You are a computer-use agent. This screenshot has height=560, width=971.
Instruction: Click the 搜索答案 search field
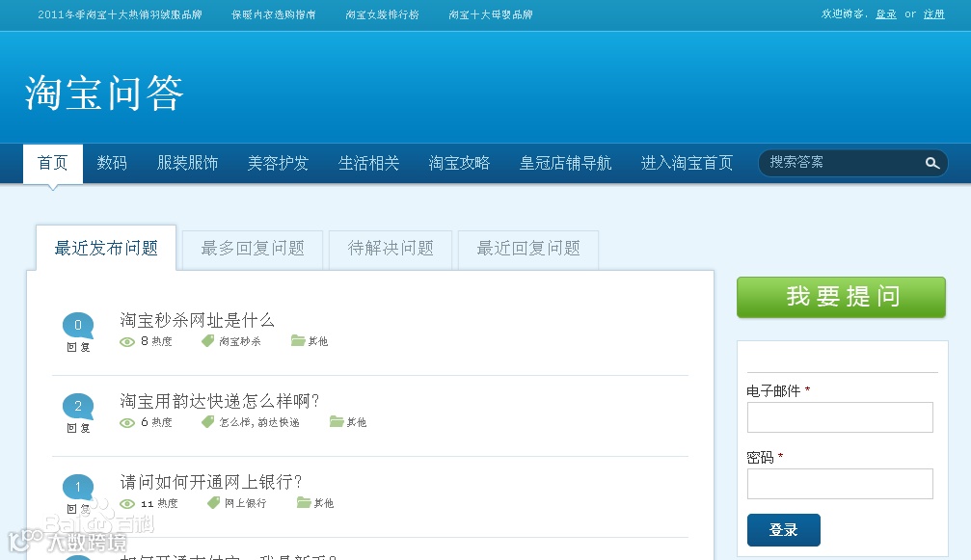[842, 163]
